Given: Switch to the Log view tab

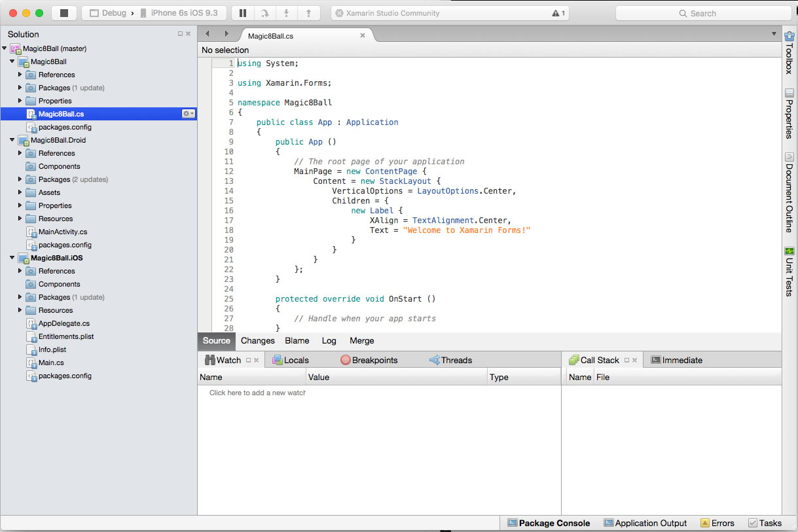Looking at the screenshot, I should (329, 341).
